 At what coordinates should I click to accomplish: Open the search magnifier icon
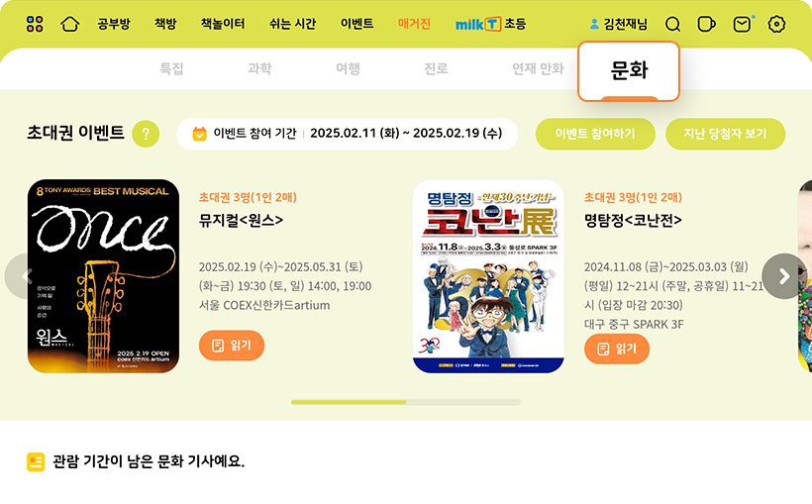click(672, 24)
